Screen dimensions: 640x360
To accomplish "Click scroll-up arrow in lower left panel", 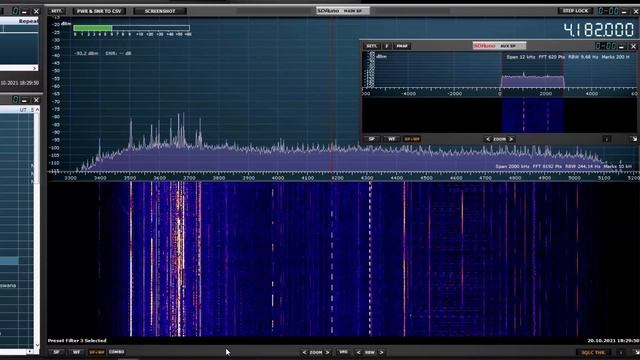I will click(37, 110).
